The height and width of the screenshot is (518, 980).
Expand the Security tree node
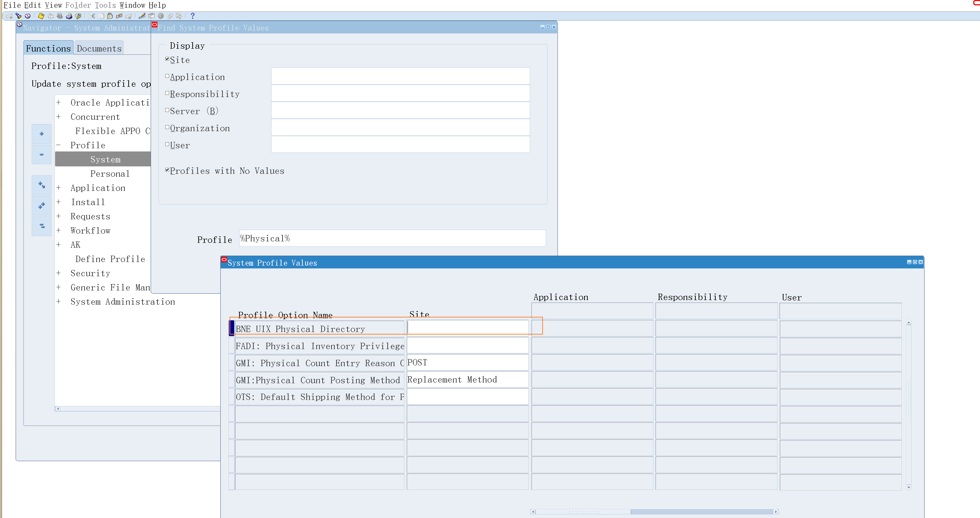tap(59, 273)
